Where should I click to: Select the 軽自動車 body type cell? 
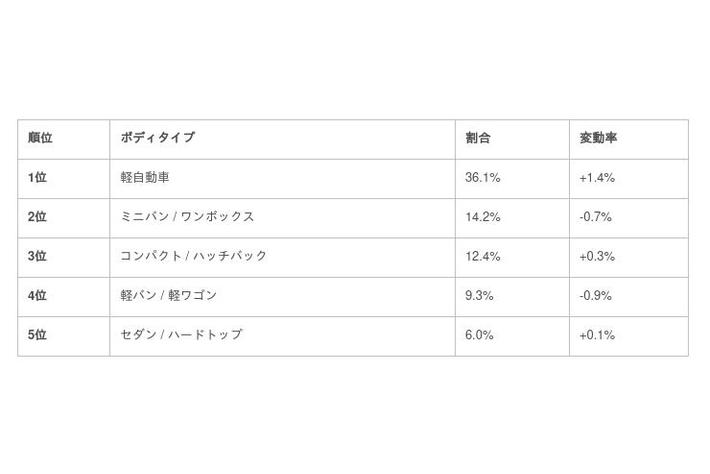[145, 178]
